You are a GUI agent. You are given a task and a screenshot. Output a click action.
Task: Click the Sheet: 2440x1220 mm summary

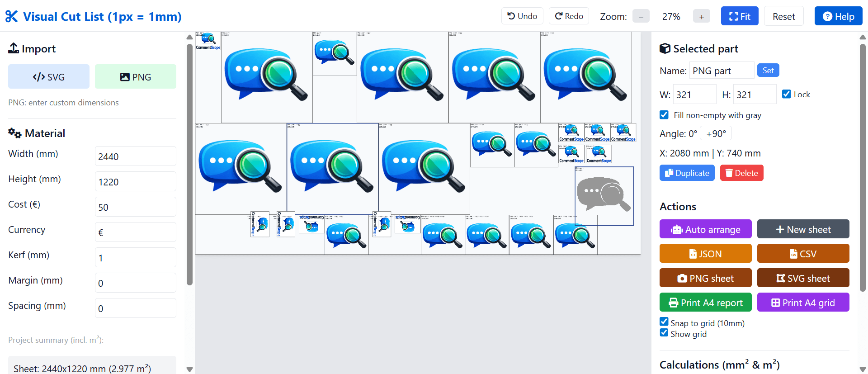pyautogui.click(x=82, y=369)
